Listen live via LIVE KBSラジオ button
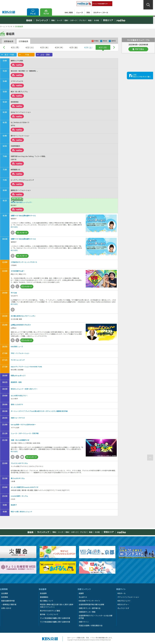Viewport: 155px width, 644px height. click(x=140, y=75)
